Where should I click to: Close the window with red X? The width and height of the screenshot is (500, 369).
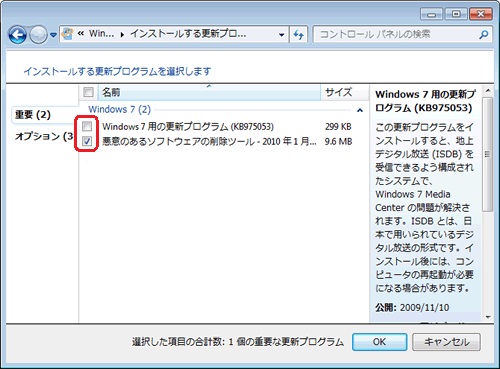pos(481,14)
